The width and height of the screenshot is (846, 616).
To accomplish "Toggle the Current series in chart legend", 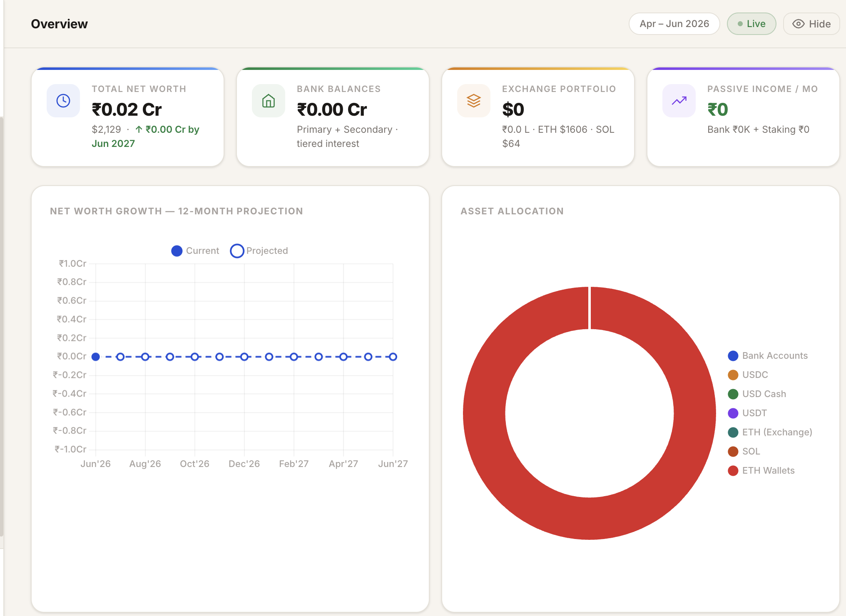I will tap(195, 251).
